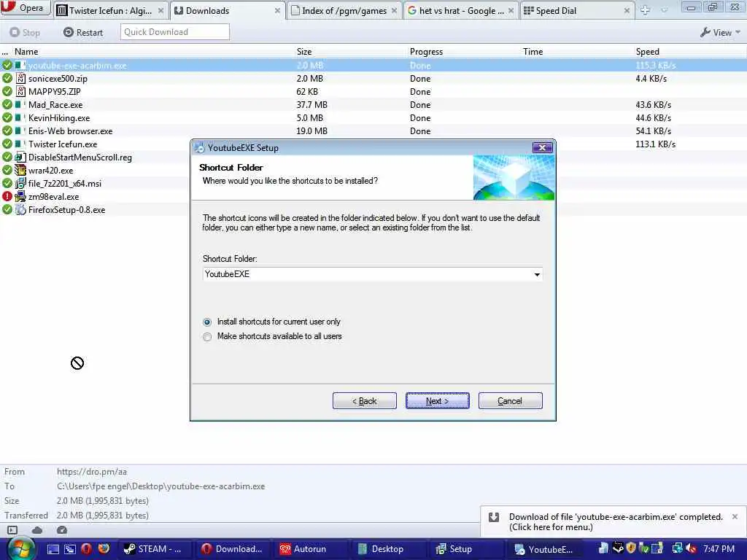
Task: Close the YoutubeEXE Setup dialog
Action: 542,147
